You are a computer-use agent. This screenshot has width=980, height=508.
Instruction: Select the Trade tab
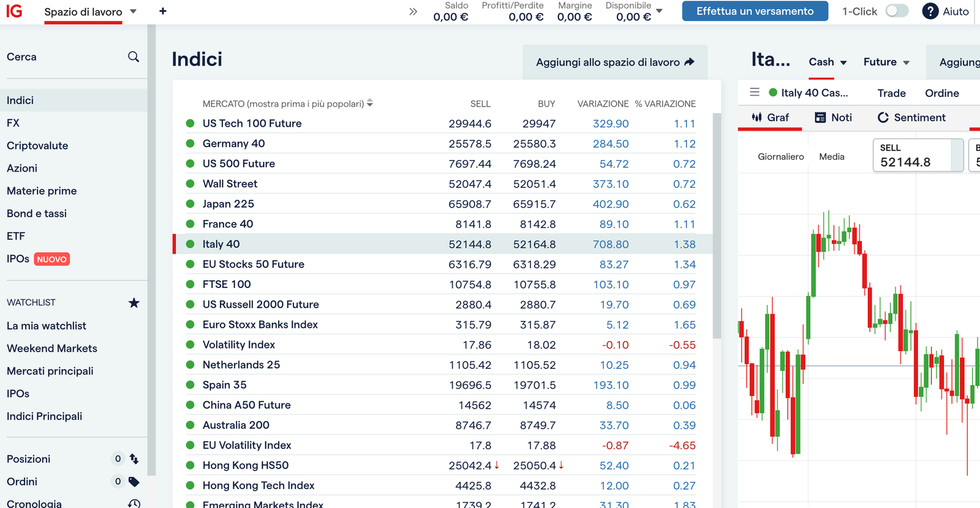pos(892,93)
